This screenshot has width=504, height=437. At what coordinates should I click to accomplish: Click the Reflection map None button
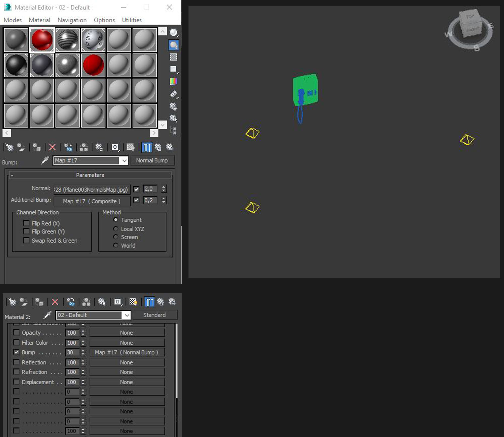[127, 362]
